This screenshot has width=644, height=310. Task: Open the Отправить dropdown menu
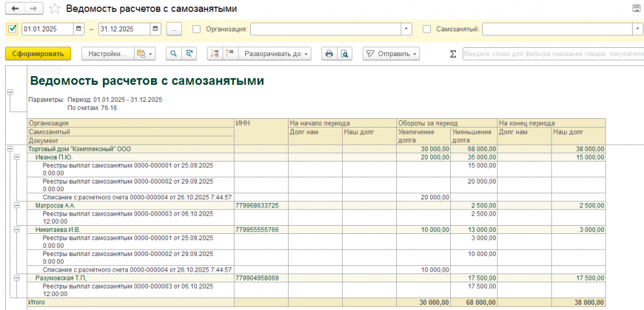(x=391, y=53)
